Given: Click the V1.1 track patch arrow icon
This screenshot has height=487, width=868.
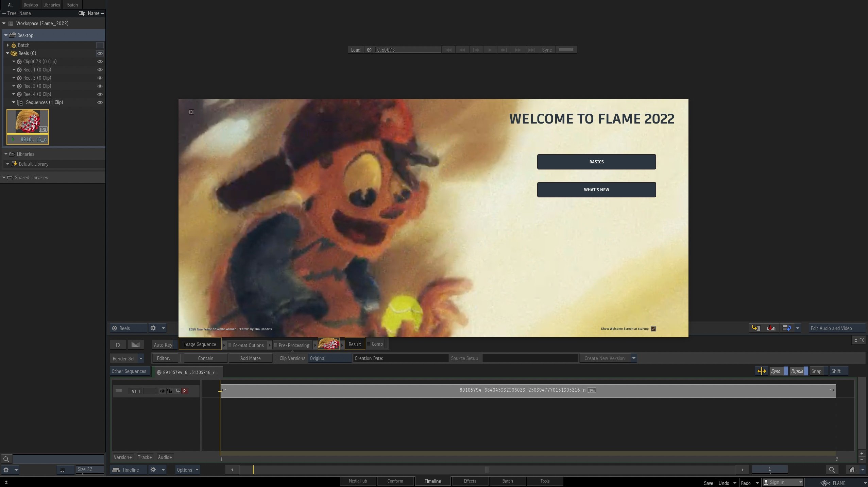Looking at the screenshot, I should tap(177, 391).
